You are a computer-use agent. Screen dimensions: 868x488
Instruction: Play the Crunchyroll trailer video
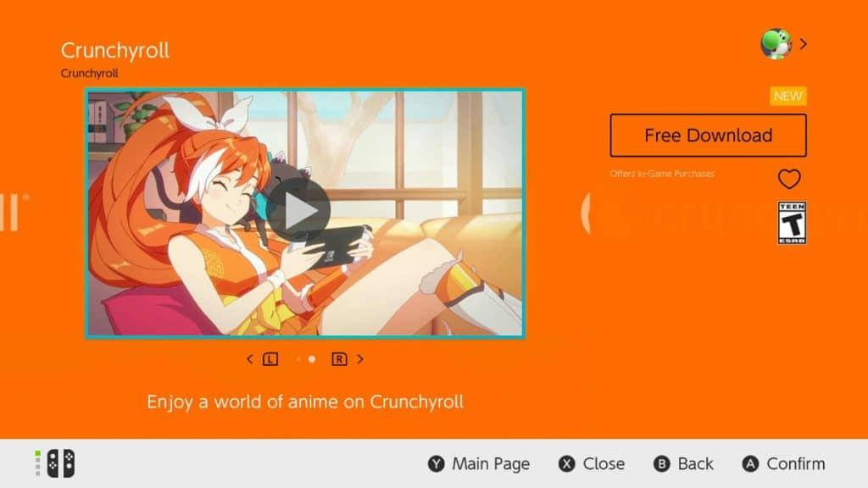[298, 210]
